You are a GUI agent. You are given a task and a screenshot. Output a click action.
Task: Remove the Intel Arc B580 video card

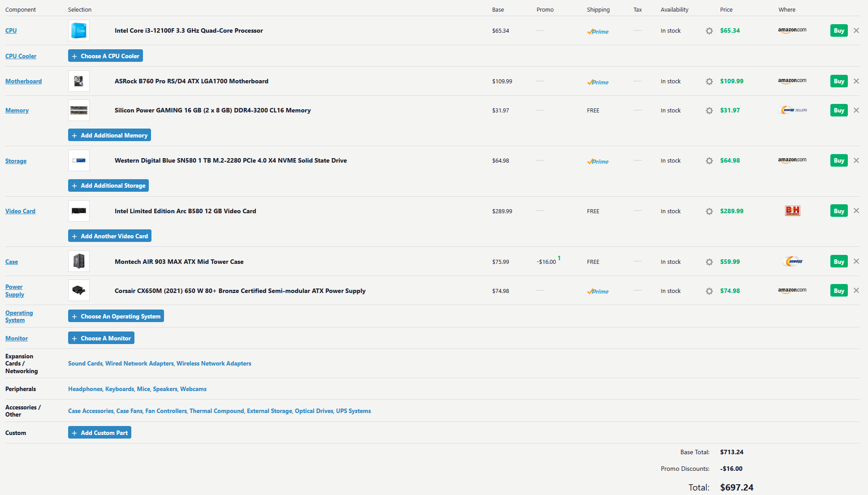coord(856,211)
